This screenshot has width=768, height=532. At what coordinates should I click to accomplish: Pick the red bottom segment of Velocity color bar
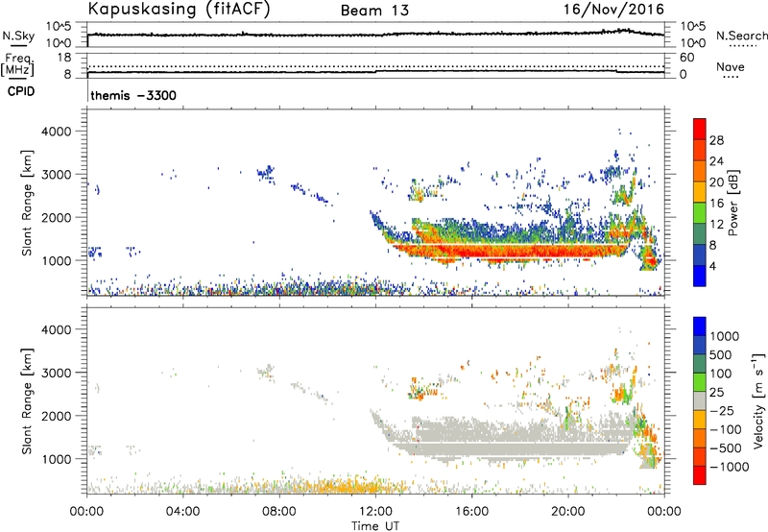[x=700, y=475]
